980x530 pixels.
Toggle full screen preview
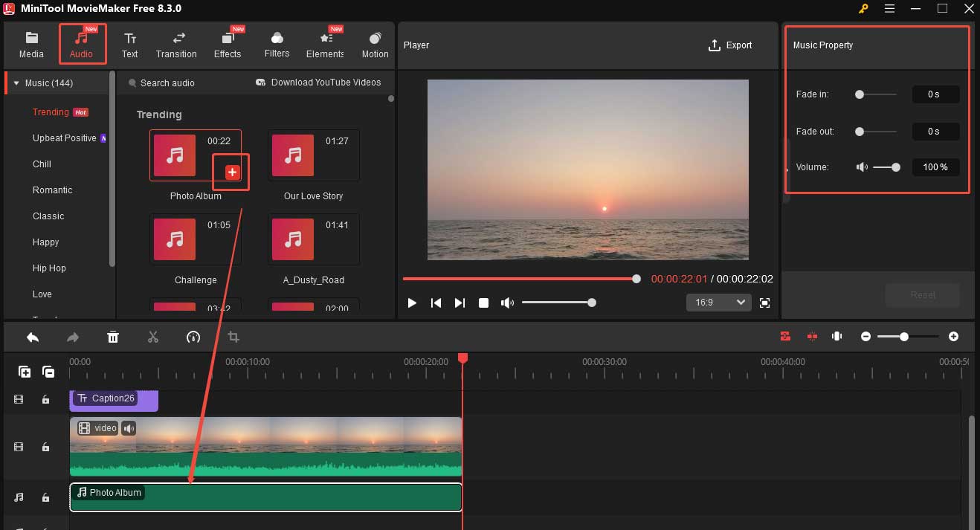point(764,303)
